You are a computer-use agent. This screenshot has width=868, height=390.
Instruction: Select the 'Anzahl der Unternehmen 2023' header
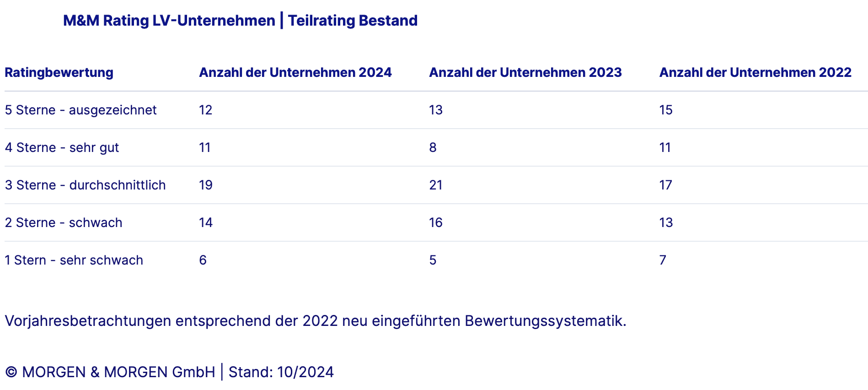(525, 72)
